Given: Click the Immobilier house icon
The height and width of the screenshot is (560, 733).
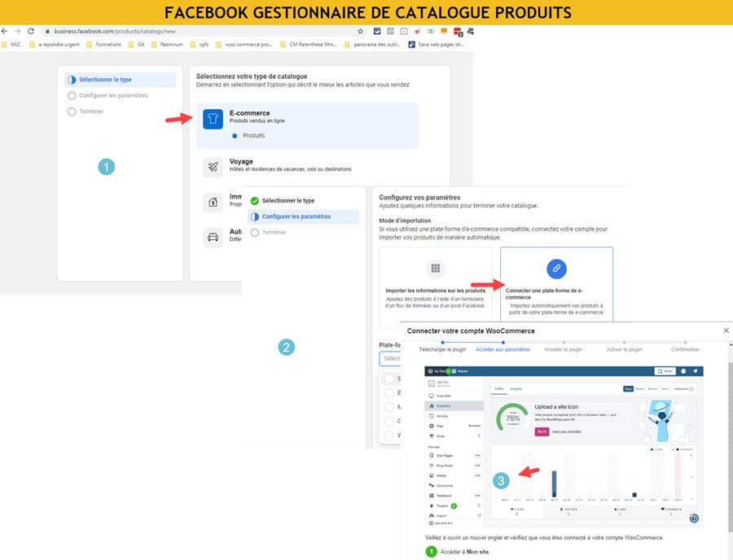Looking at the screenshot, I should pos(213,202).
